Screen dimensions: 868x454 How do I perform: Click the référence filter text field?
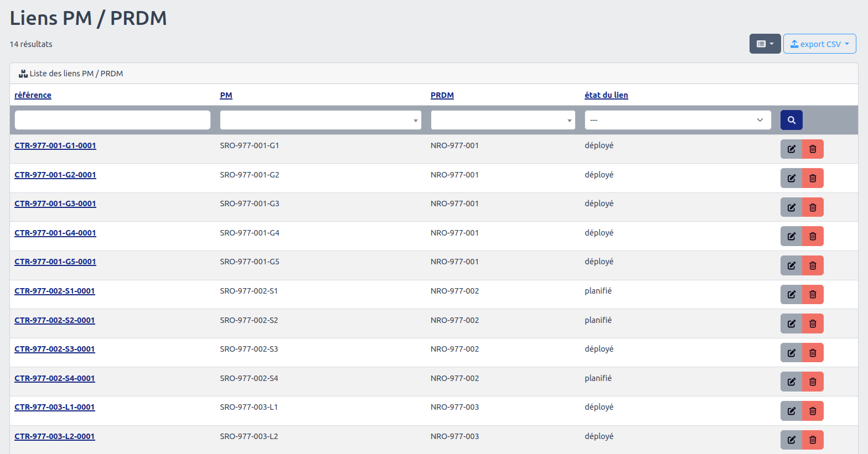pos(112,120)
